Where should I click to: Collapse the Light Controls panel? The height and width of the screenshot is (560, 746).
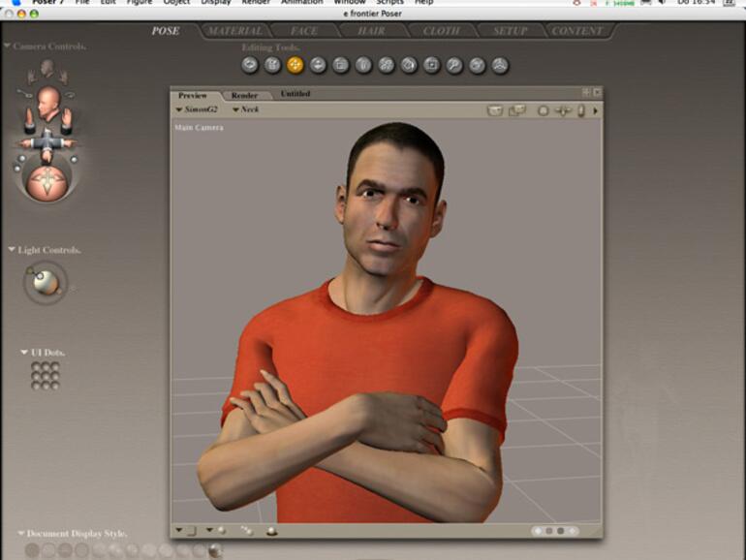pyautogui.click(x=12, y=250)
